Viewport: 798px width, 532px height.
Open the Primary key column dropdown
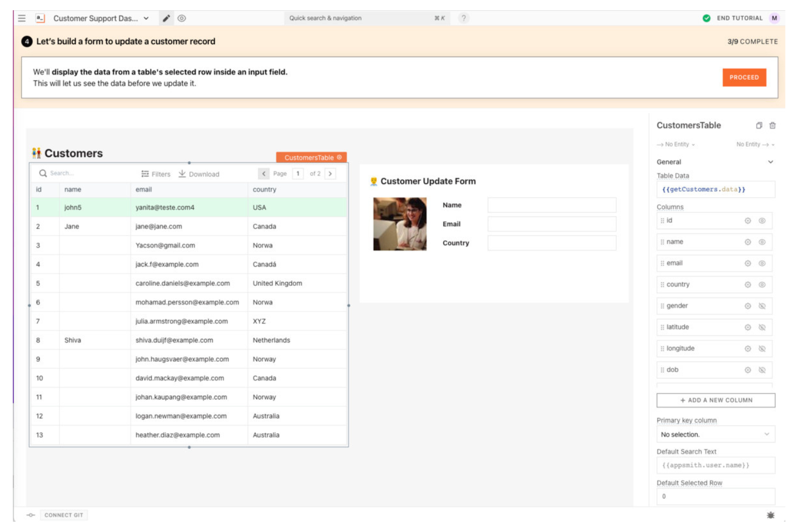(715, 434)
